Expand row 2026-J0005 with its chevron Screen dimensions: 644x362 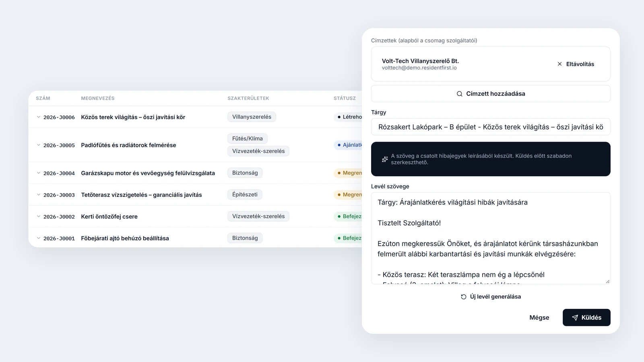click(39, 145)
